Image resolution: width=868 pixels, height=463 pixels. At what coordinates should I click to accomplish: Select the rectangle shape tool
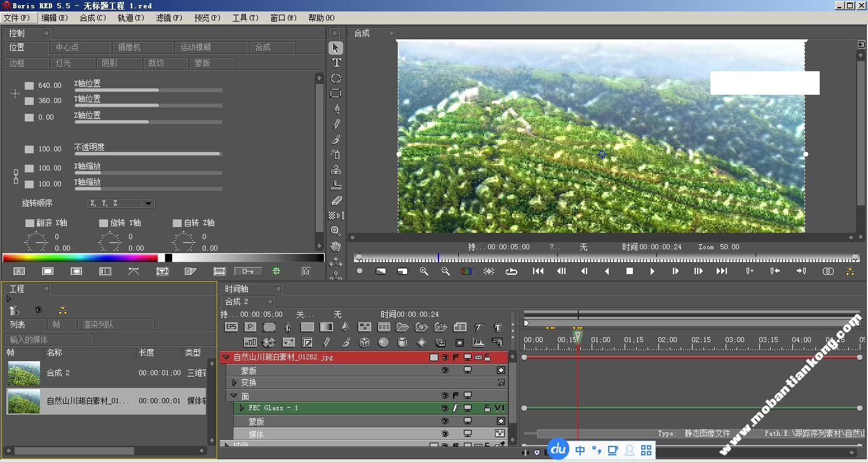coord(336,93)
